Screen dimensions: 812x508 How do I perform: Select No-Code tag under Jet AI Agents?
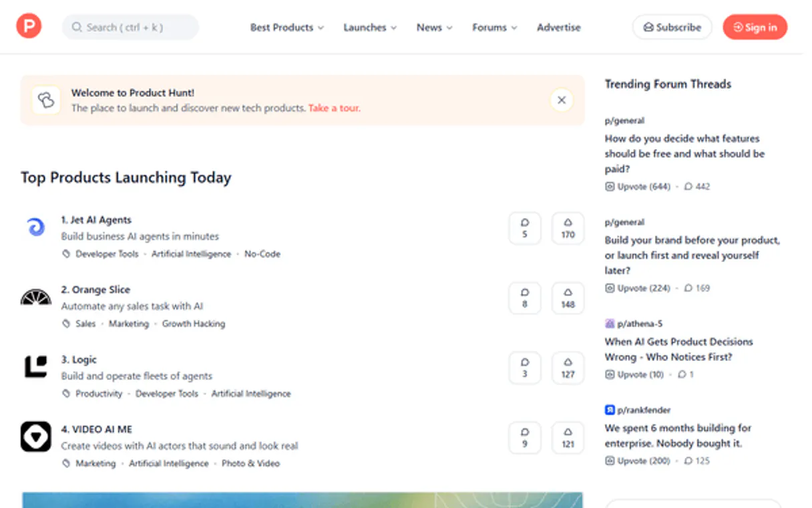262,254
